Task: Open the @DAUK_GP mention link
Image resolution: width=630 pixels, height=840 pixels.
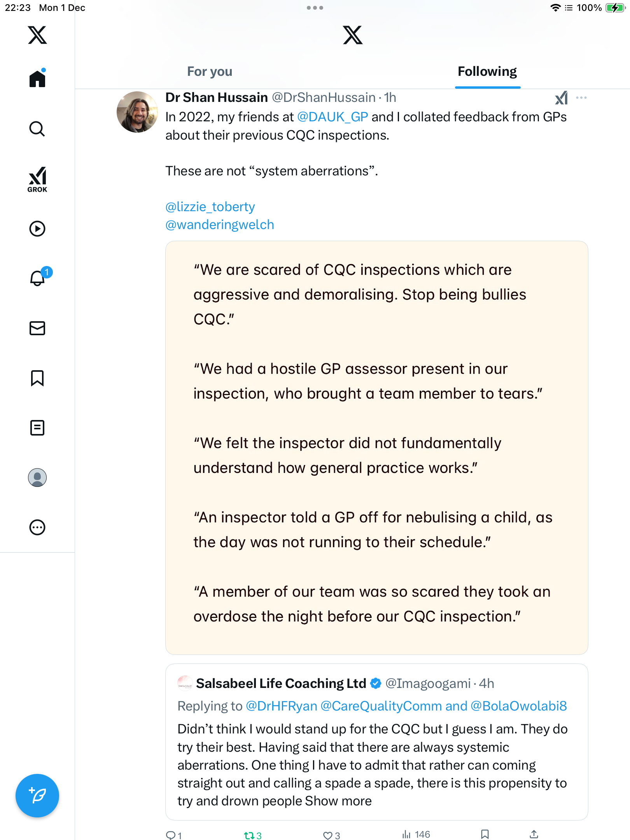Action: click(332, 117)
